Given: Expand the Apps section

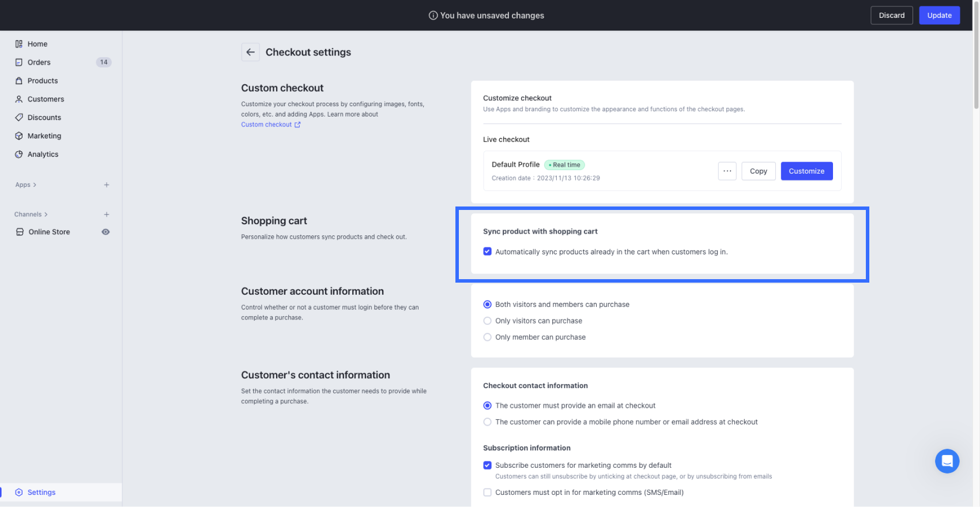Looking at the screenshot, I should tap(26, 185).
